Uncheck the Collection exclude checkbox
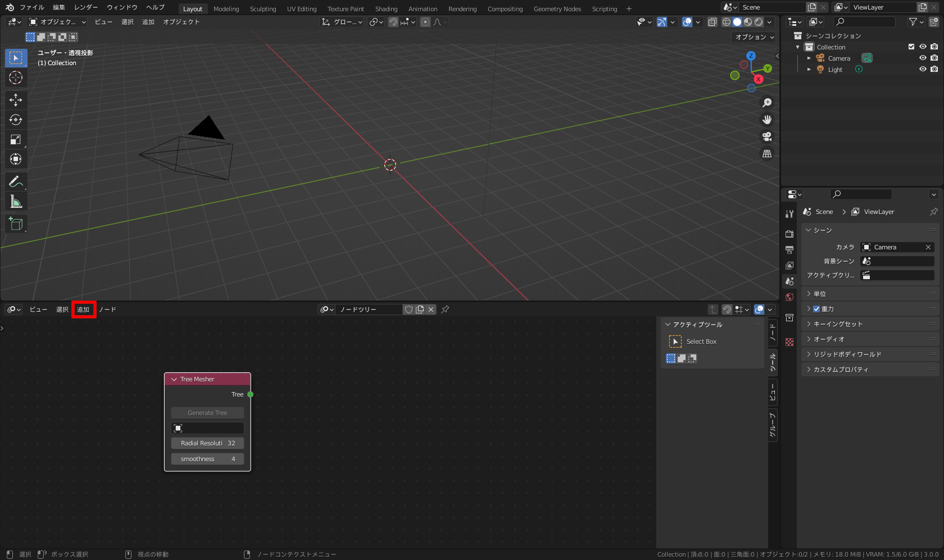This screenshot has width=944, height=560. (911, 47)
